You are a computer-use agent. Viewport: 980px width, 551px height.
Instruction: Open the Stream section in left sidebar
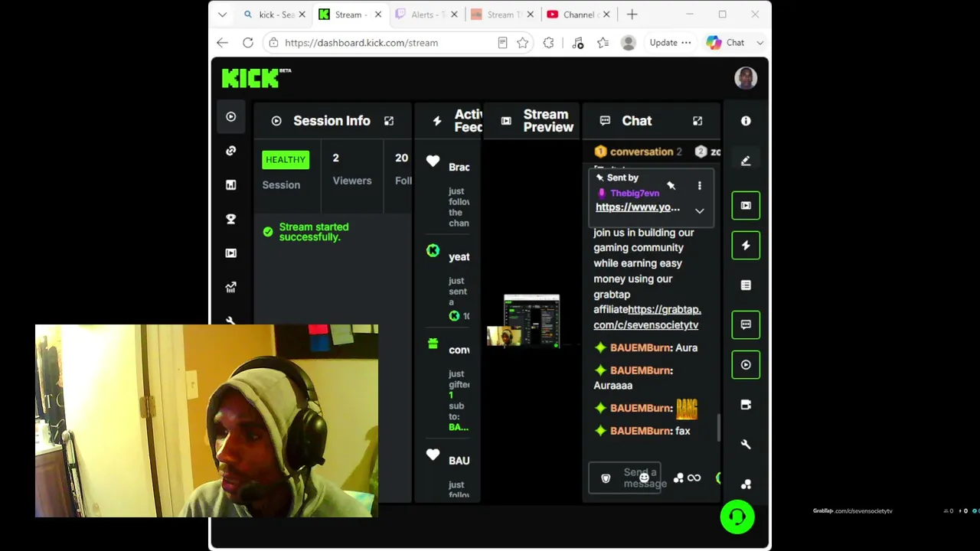point(230,117)
